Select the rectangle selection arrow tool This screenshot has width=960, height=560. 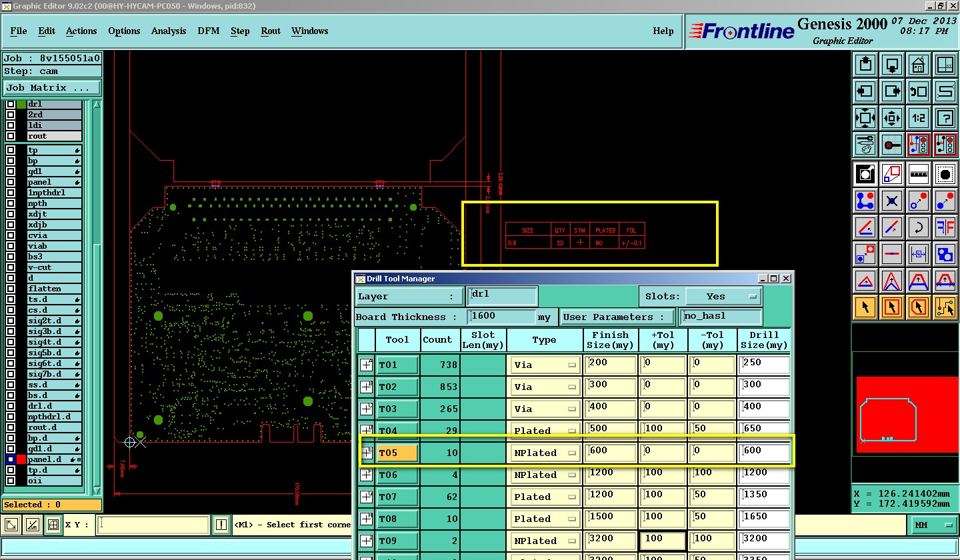click(x=891, y=307)
